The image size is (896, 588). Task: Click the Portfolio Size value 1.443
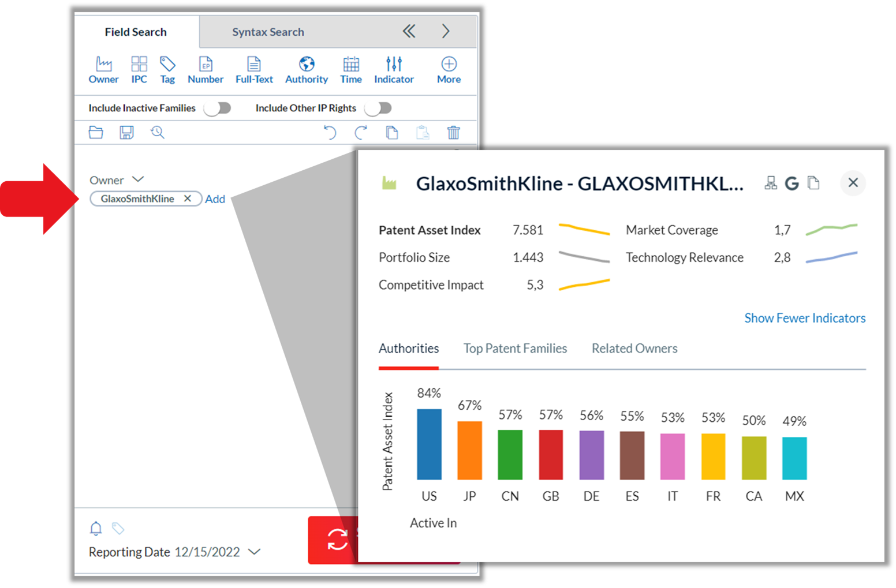[528, 257]
